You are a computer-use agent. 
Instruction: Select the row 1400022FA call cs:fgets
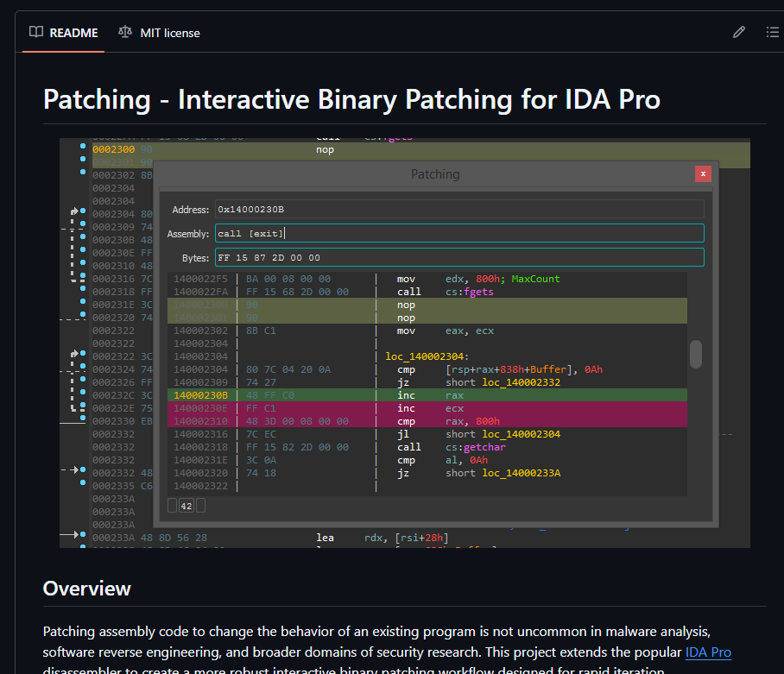(427, 292)
